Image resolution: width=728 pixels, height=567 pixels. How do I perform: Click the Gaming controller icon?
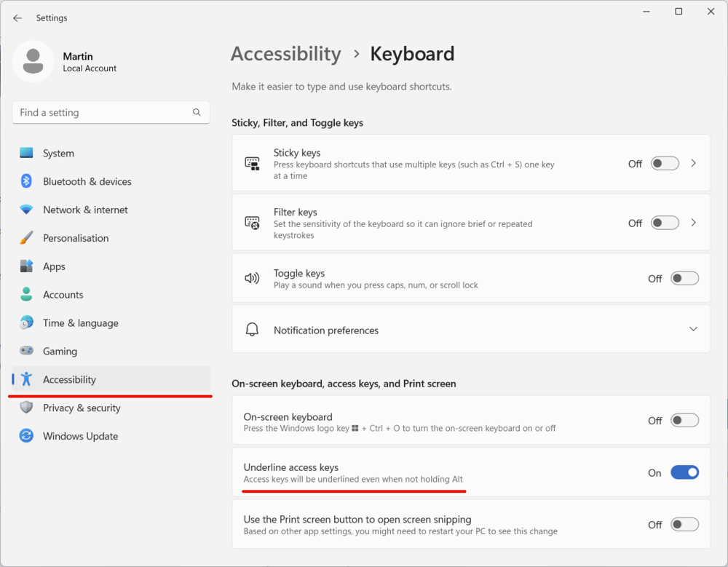(26, 351)
